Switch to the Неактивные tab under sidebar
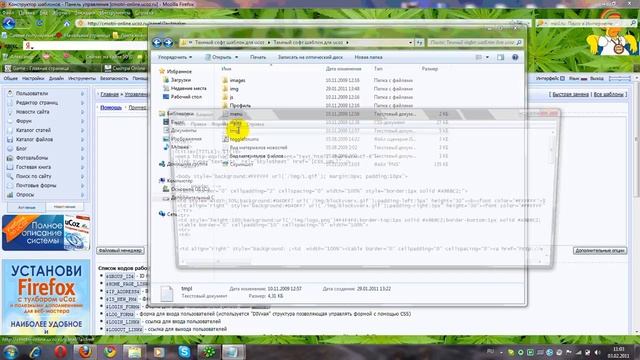 point(64,207)
